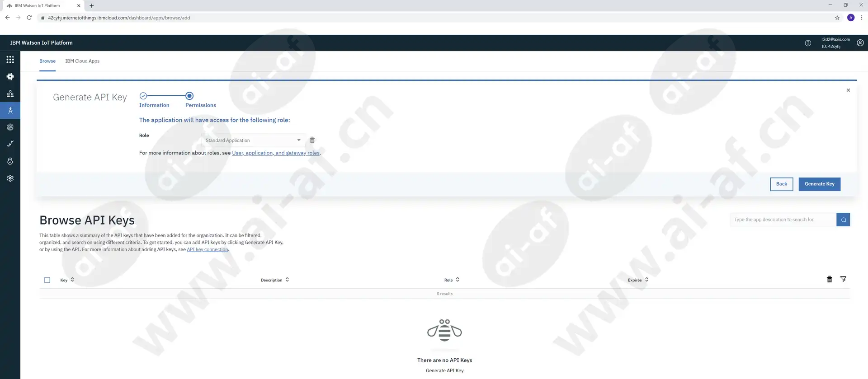Open Chrome three-dot menu
Screen dimensions: 868x379
(862, 18)
